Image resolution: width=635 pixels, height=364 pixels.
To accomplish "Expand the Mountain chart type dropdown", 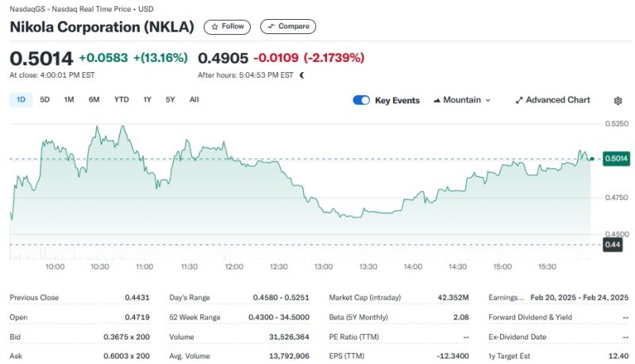I will [487, 101].
